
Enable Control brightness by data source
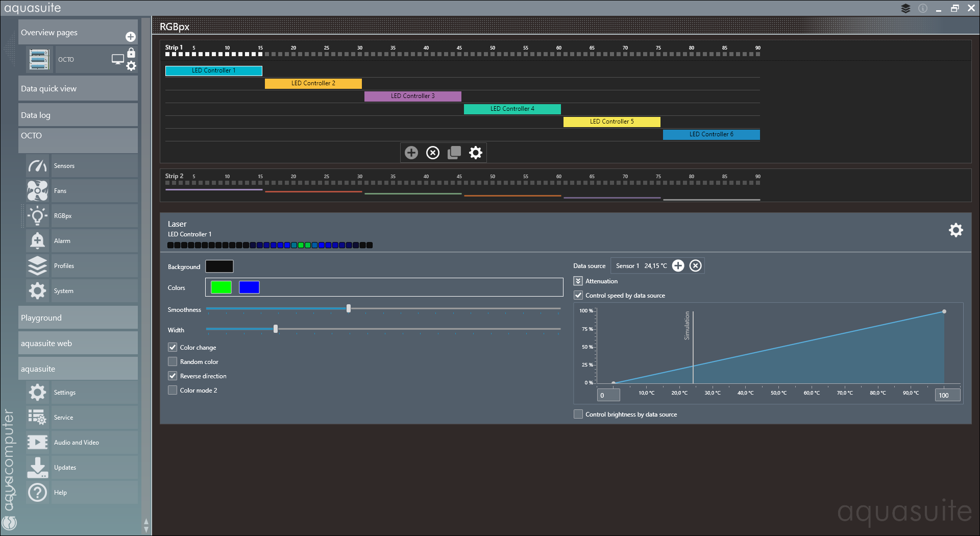point(578,415)
